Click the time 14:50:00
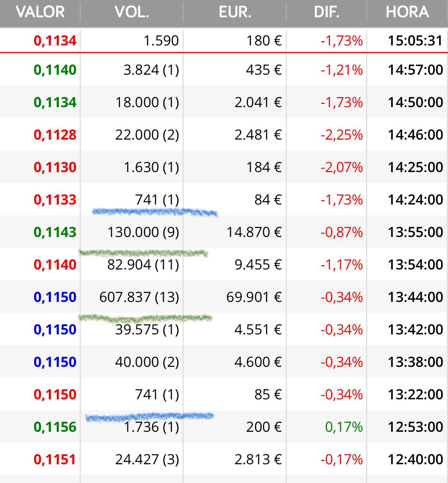 coord(415,102)
